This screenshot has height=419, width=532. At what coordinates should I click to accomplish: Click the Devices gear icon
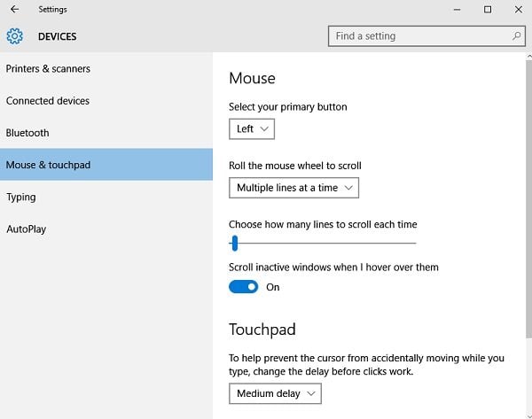click(14, 36)
